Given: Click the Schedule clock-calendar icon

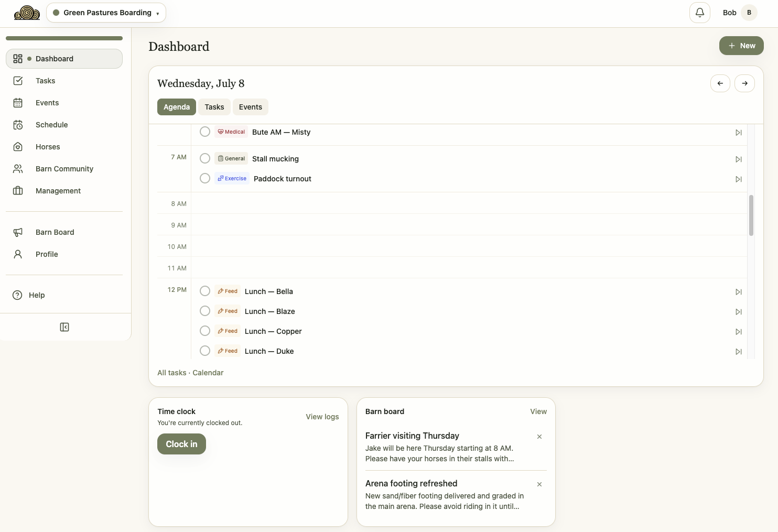Looking at the screenshot, I should tap(18, 125).
